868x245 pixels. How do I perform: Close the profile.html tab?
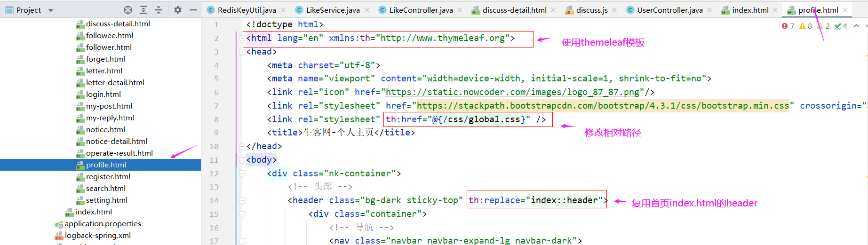click(845, 10)
